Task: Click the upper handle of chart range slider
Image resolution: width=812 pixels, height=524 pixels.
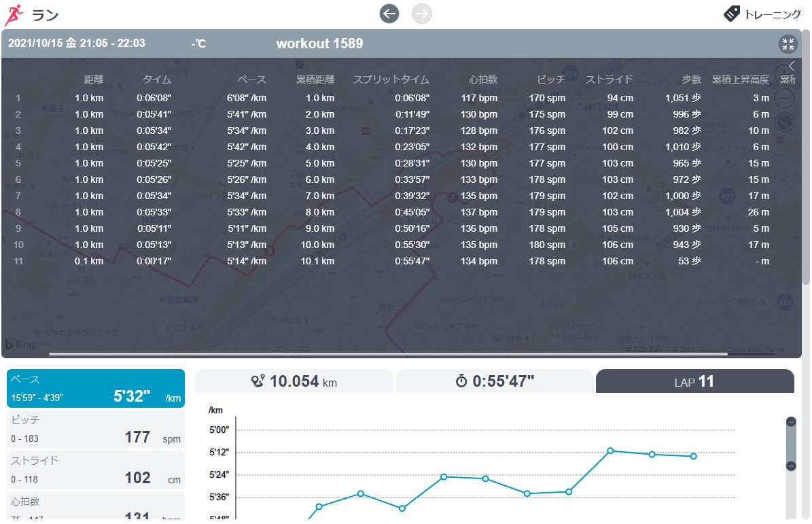Action: pos(791,422)
